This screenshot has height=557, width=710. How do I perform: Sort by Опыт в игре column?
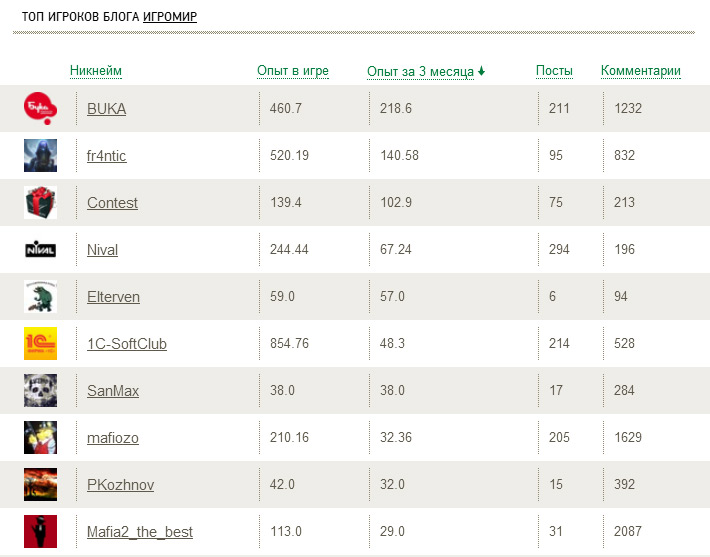tap(293, 71)
